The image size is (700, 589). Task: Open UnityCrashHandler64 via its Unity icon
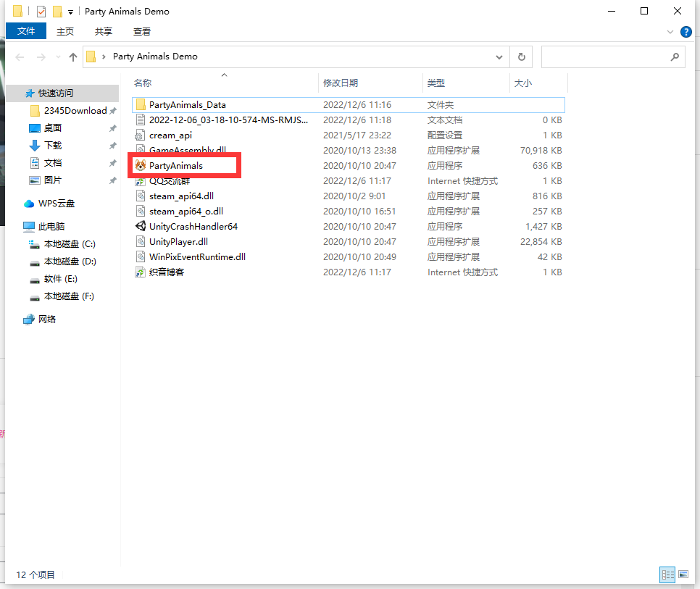(141, 226)
